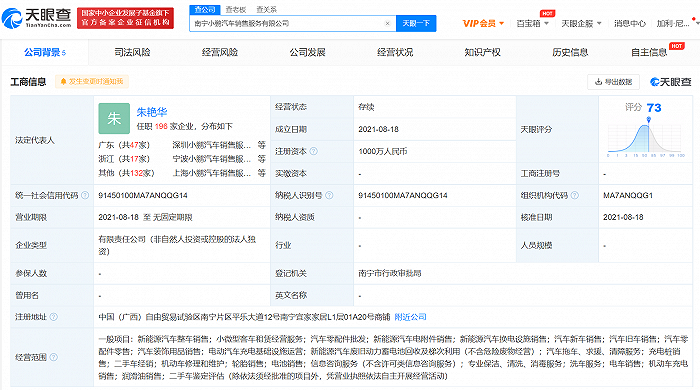Viewport: 700px width, 390px height.
Task: Open legal representative 朱艳华 profile link
Action: [x=152, y=112]
